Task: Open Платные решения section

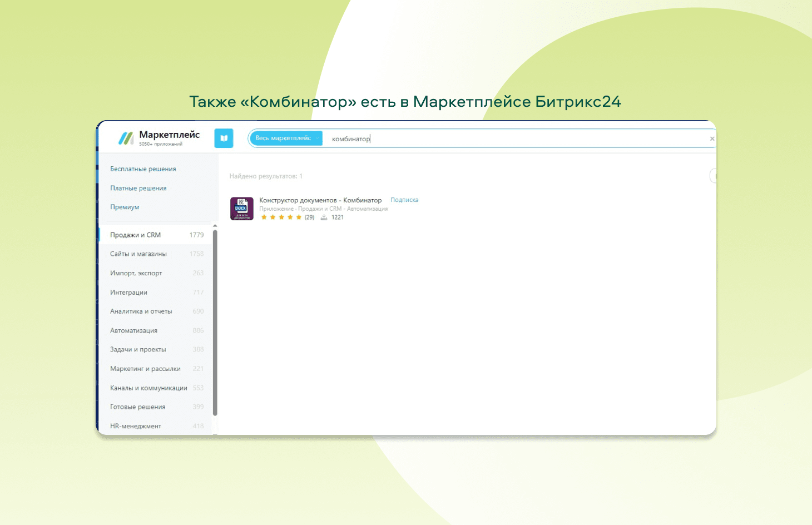Action: tap(138, 188)
